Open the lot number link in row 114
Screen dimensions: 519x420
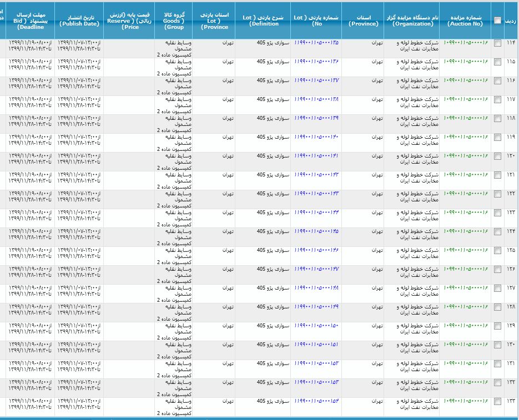tap(316, 43)
